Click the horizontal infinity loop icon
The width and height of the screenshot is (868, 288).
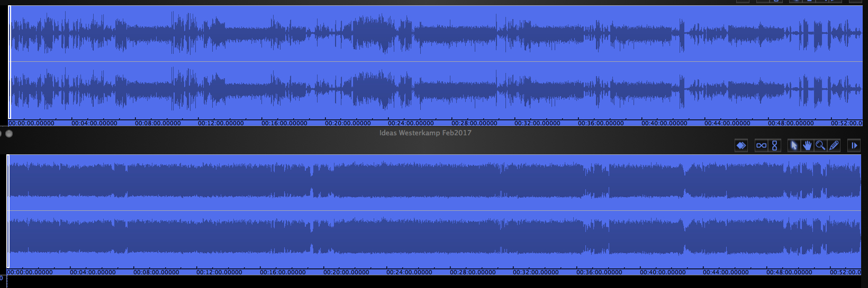click(761, 145)
